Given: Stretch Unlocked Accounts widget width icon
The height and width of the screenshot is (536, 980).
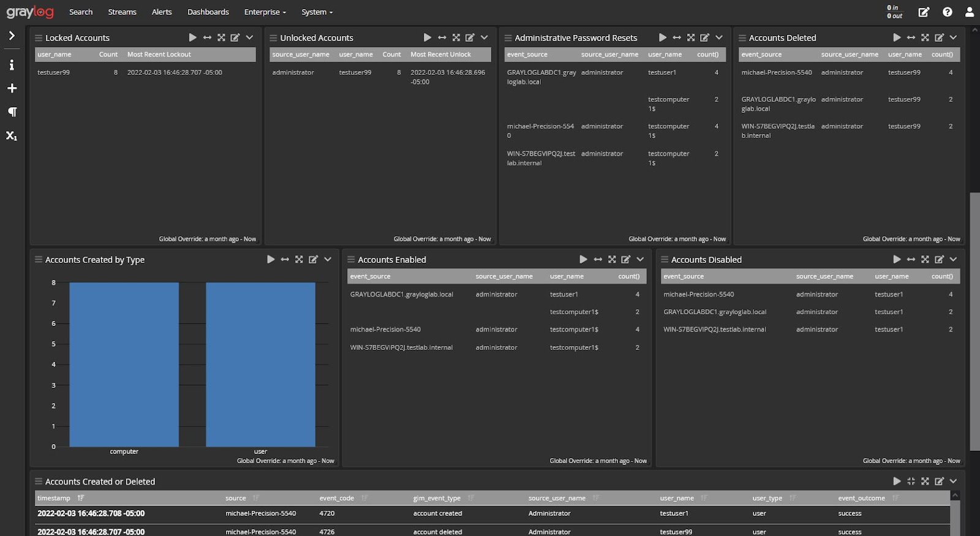Looking at the screenshot, I should [442, 37].
